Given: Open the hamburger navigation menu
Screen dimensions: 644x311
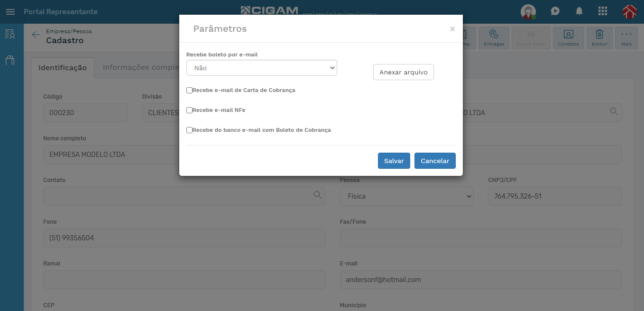Looking at the screenshot, I should [10, 12].
